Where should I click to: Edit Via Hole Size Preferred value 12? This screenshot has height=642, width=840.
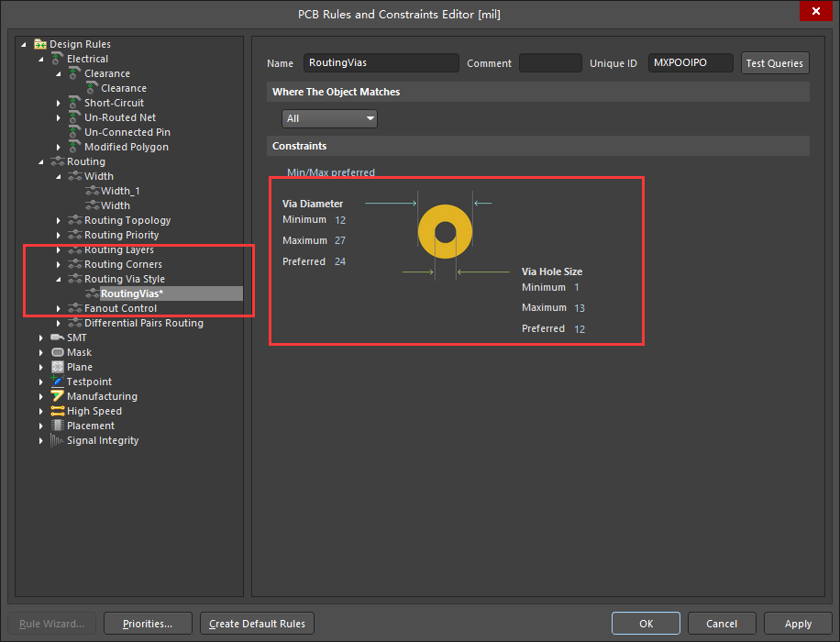point(580,329)
